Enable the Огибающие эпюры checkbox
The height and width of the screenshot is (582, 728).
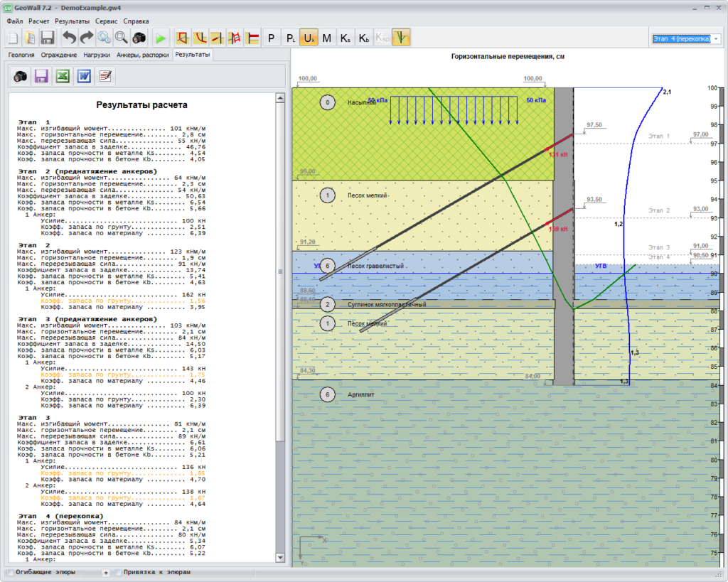pos(9,572)
